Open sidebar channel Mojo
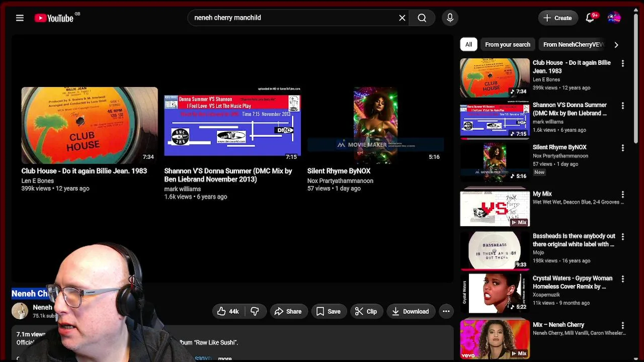Screen dimensions: 644x362 click(x=538, y=252)
